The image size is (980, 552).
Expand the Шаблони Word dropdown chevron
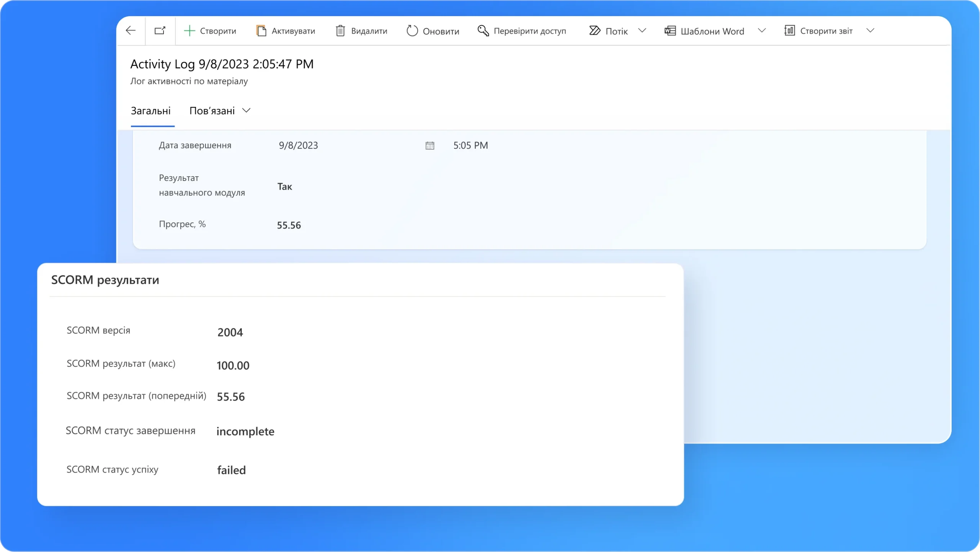[x=762, y=31]
